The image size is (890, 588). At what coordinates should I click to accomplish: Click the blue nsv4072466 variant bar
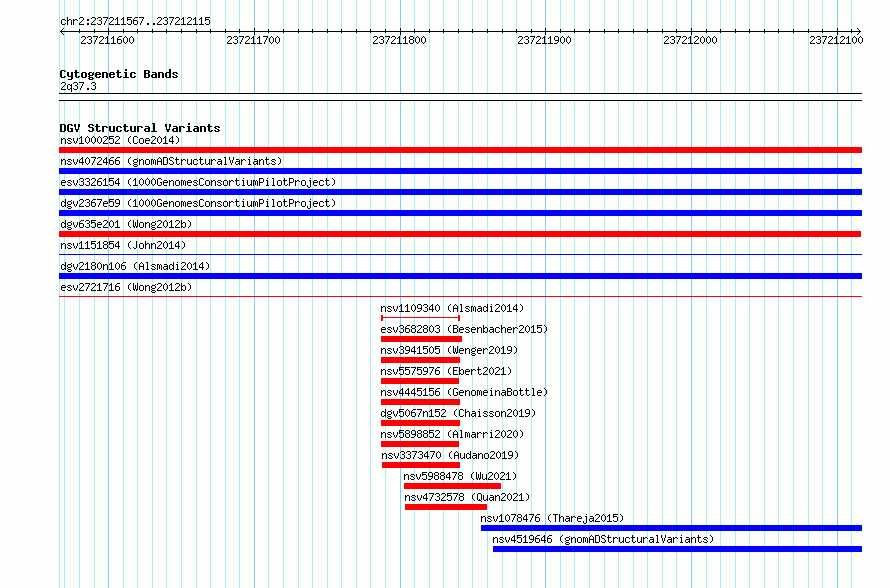[460, 171]
